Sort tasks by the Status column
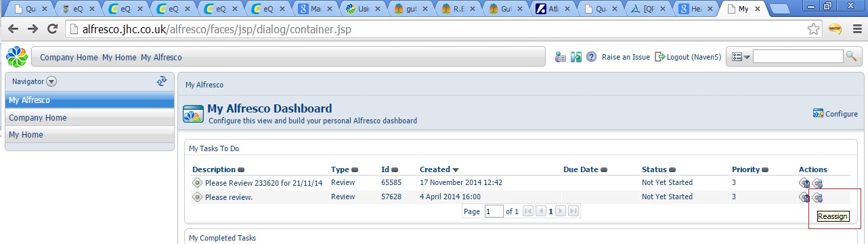 coord(659,169)
